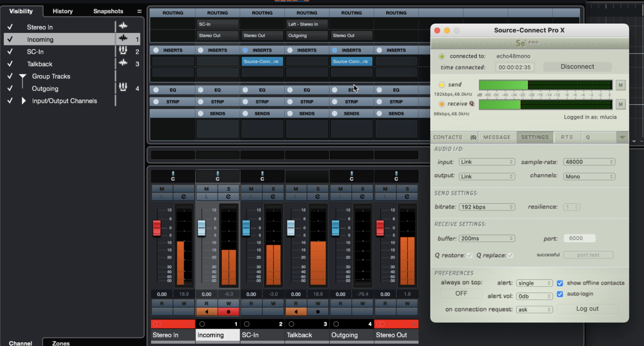This screenshot has width=644, height=346.
Task: Expand the Input/Output Channels tree item
Action: pos(24,101)
